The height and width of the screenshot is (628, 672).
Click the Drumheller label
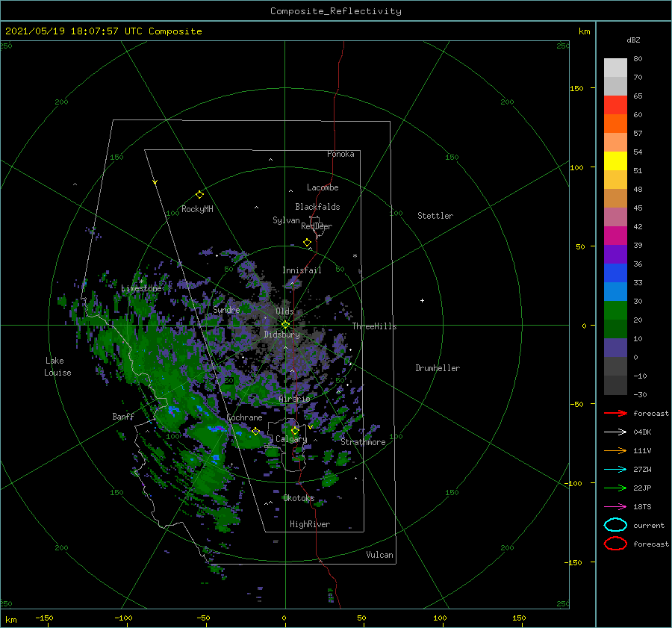click(438, 368)
